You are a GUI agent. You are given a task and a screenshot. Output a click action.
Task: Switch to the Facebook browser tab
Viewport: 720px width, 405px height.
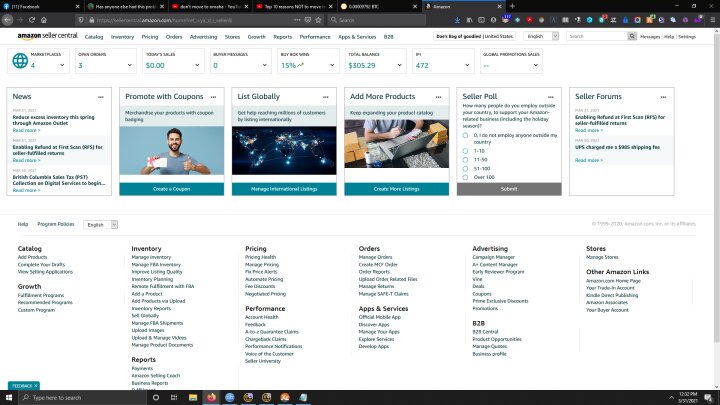(41, 6)
